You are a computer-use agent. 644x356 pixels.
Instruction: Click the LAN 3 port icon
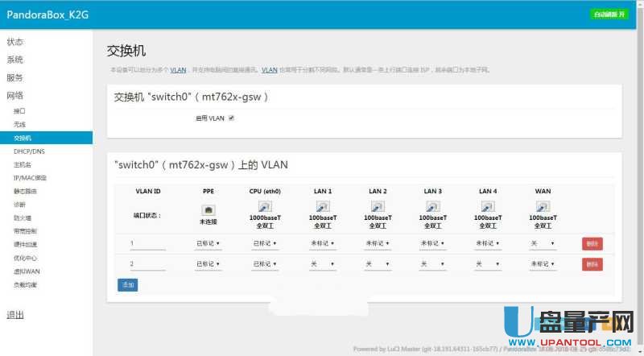click(433, 207)
